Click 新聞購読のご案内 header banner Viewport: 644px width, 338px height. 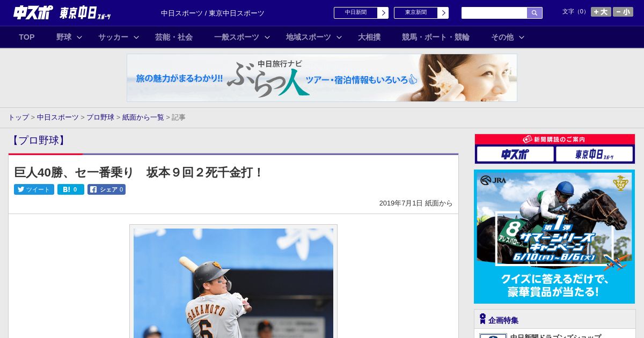(x=555, y=139)
